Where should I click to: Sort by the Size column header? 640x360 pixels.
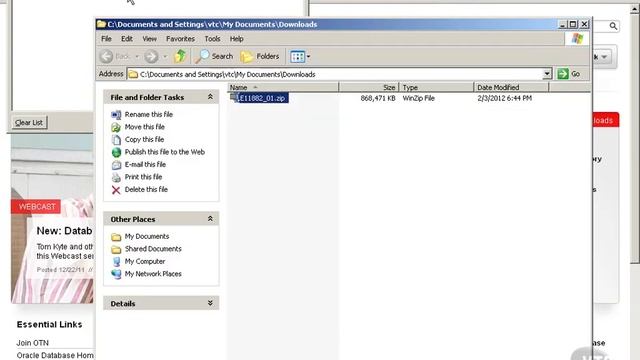[x=369, y=87]
